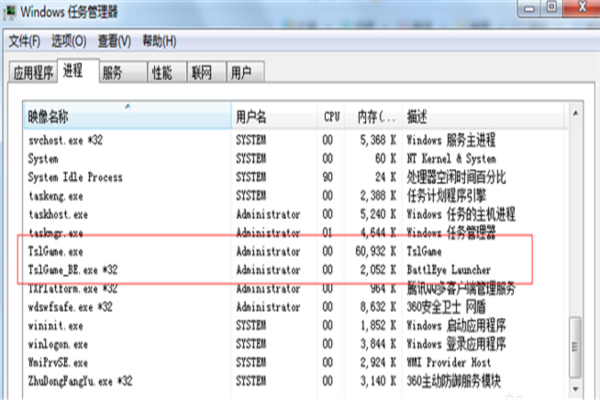This screenshot has height=400, width=600.
Task: Open the 帮助(H) menu
Action: tap(159, 42)
